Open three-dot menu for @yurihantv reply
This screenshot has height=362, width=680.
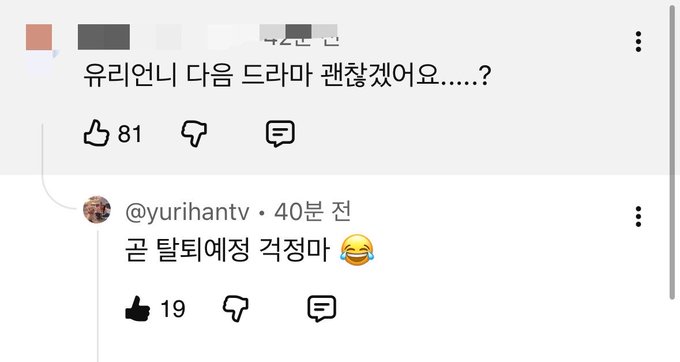coord(638,216)
